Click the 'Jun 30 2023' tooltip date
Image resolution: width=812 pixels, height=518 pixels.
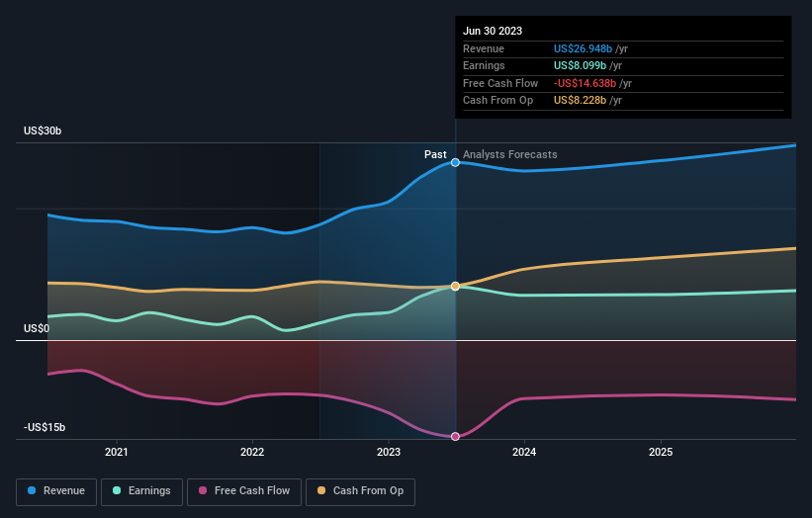tap(493, 31)
